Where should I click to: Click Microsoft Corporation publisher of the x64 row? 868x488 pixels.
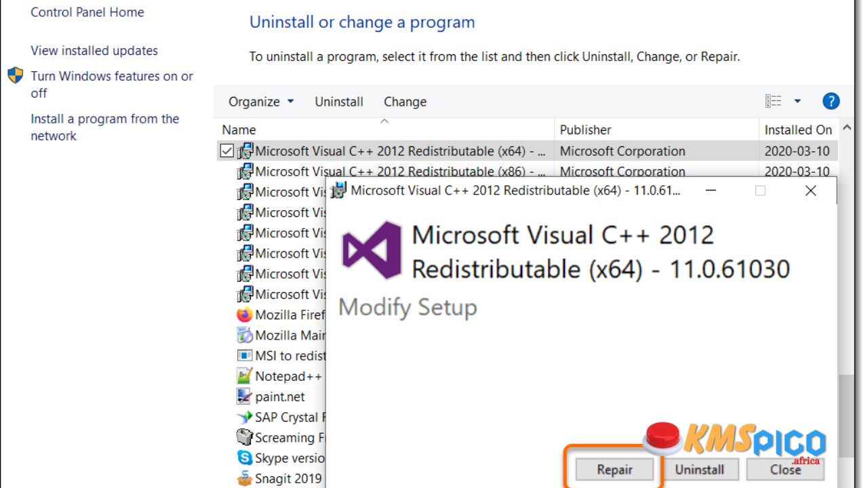coord(623,151)
